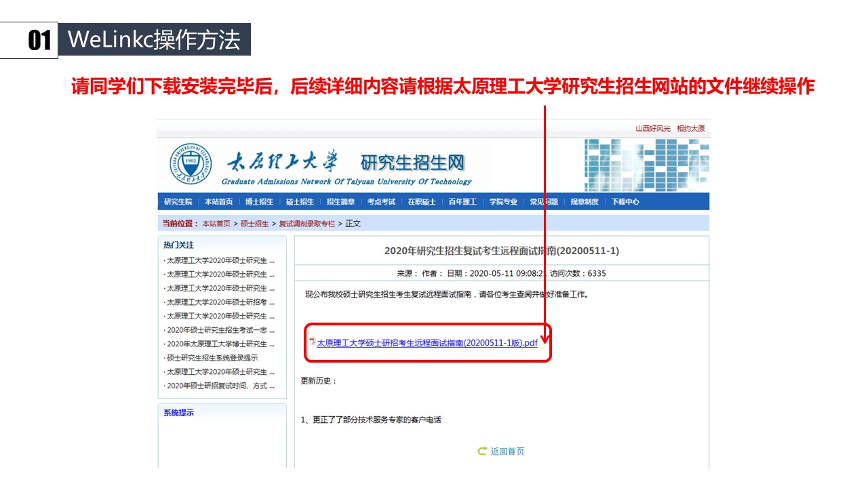The image size is (868, 488).
Task: Go to 招生简章 in the navigation bar
Action: point(340,202)
